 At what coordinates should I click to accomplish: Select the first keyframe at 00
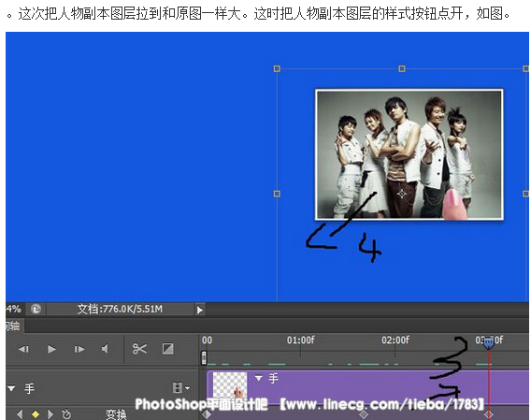207,414
